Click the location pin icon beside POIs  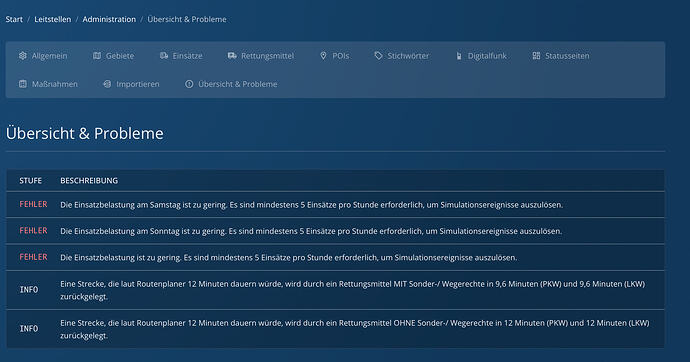(x=323, y=56)
